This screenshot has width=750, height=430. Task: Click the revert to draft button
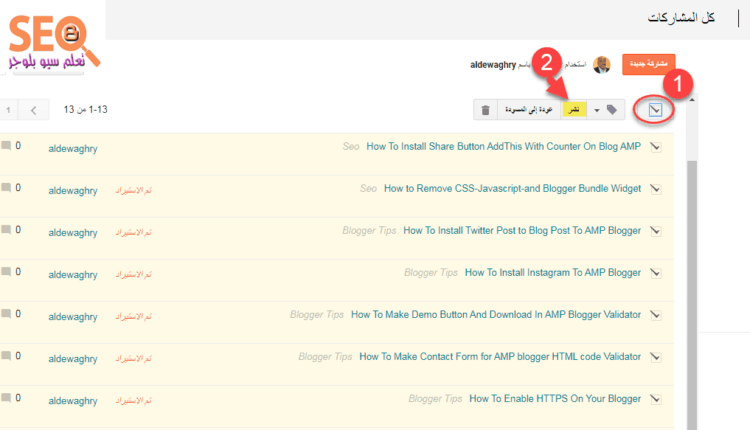pos(529,110)
